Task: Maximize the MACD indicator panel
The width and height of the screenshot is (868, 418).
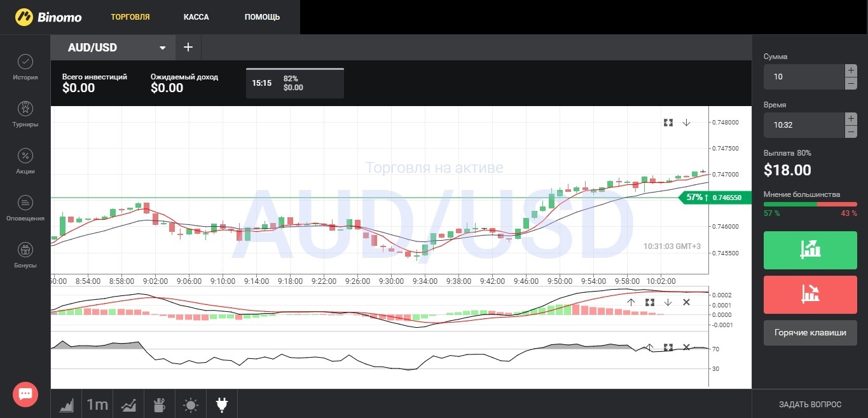Action: pos(650,302)
